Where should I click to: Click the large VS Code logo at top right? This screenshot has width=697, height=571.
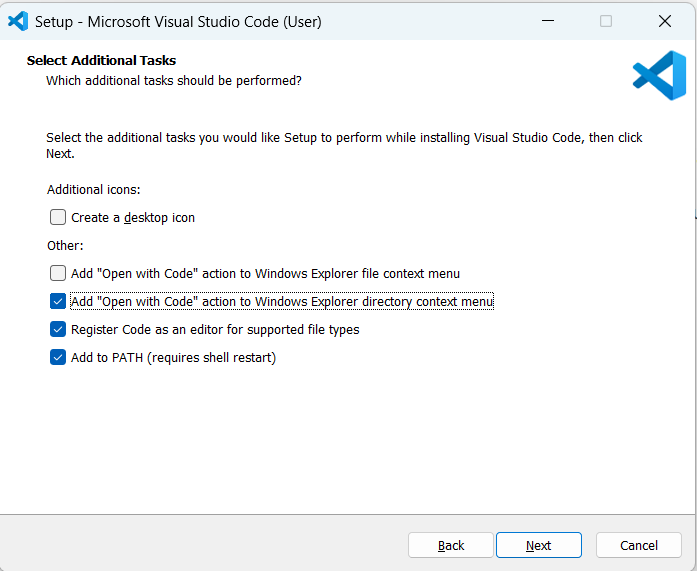[660, 75]
